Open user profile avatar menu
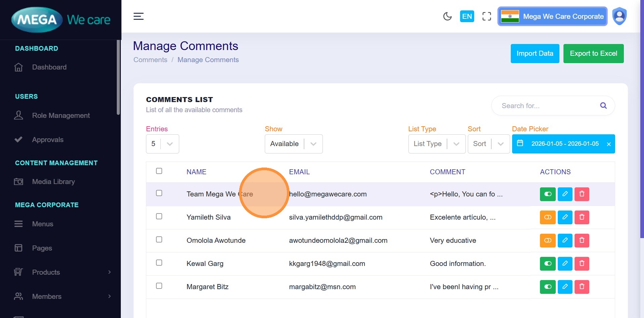This screenshot has width=644, height=318. point(619,16)
